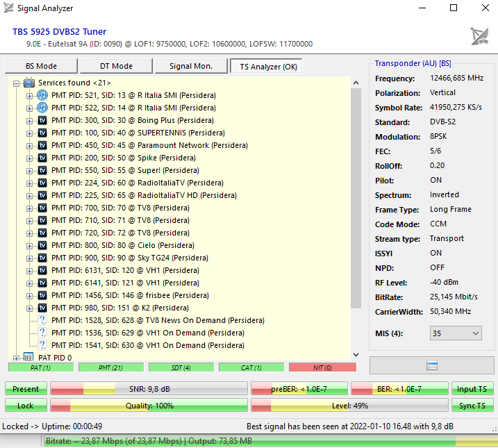
Task: Open the MIS (4) dropdown showing 35
Action: pyautogui.click(x=456, y=333)
